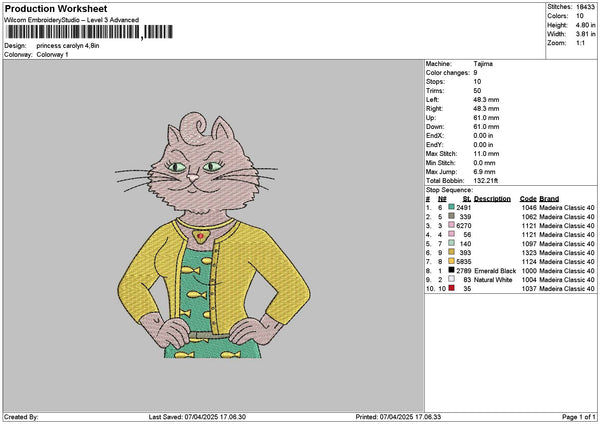Screen dimensions: 600x424
Task: Select the Emerald Black color swatch
Action: [x=452, y=270]
